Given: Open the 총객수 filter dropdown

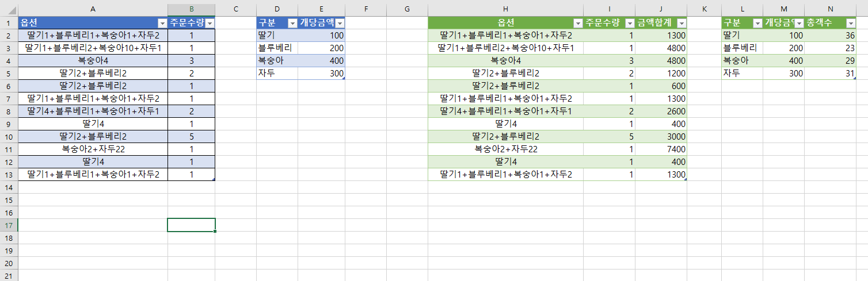Looking at the screenshot, I should pos(850,23).
